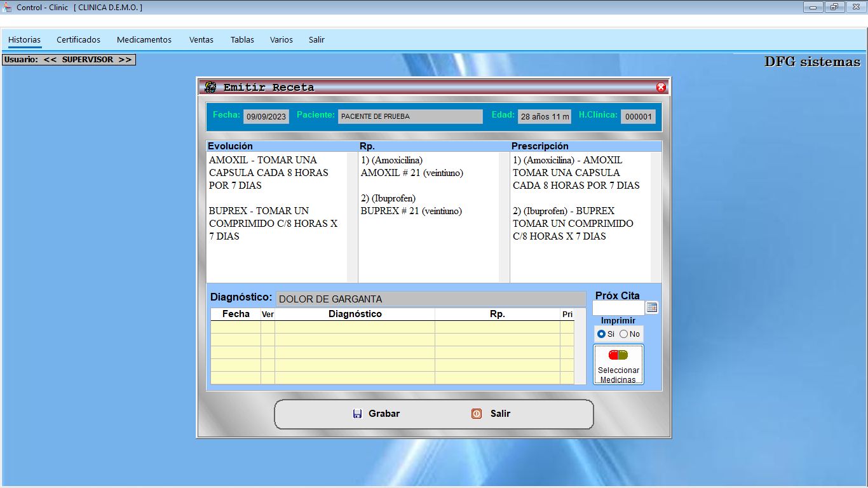Click inside the Rp. text area
Screen dimensions: 868x488
(x=429, y=217)
